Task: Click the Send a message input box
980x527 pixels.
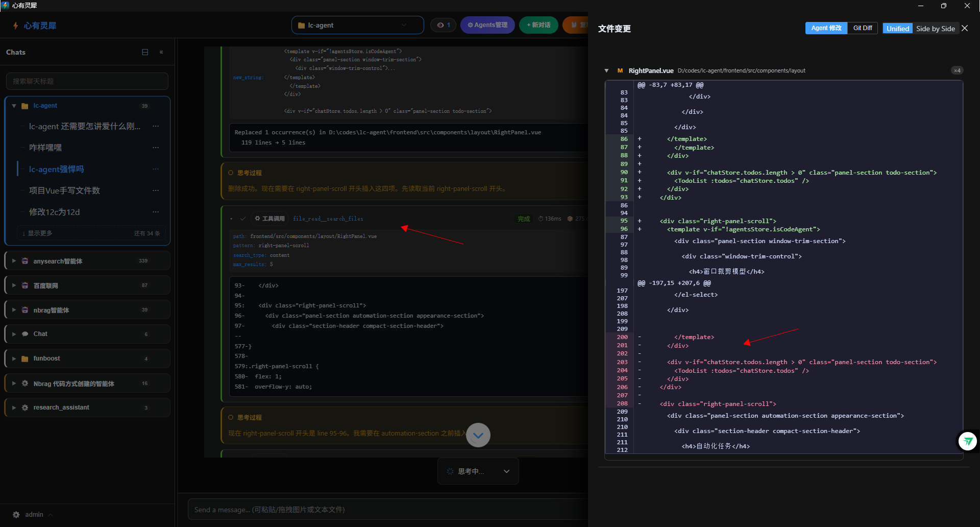Action: click(x=388, y=510)
